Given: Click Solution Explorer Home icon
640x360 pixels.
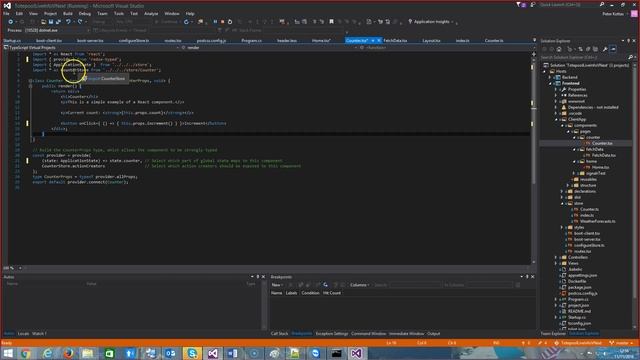Looking at the screenshot, I should pos(559,49).
